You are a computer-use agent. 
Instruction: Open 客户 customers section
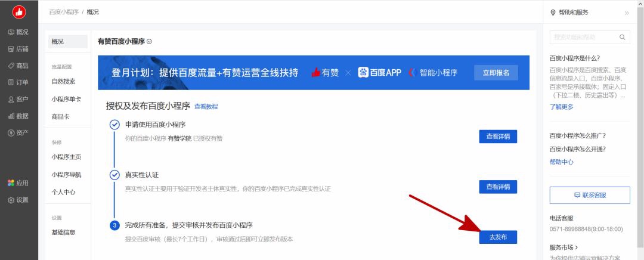(18, 99)
